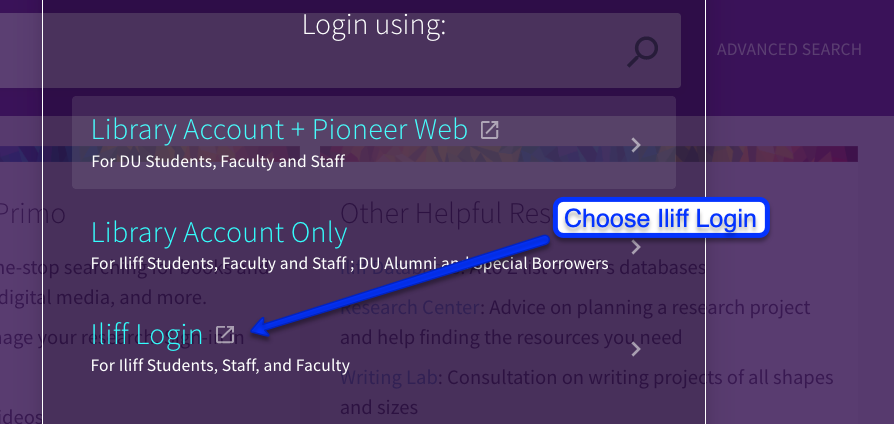Choose the Library Account Only option
The image size is (894, 424).
click(x=218, y=233)
